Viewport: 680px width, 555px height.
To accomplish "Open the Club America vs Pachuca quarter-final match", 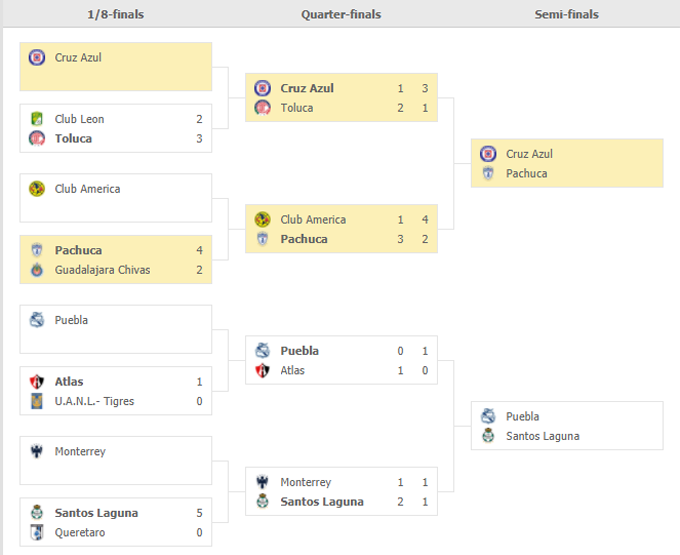I will tap(340, 229).
